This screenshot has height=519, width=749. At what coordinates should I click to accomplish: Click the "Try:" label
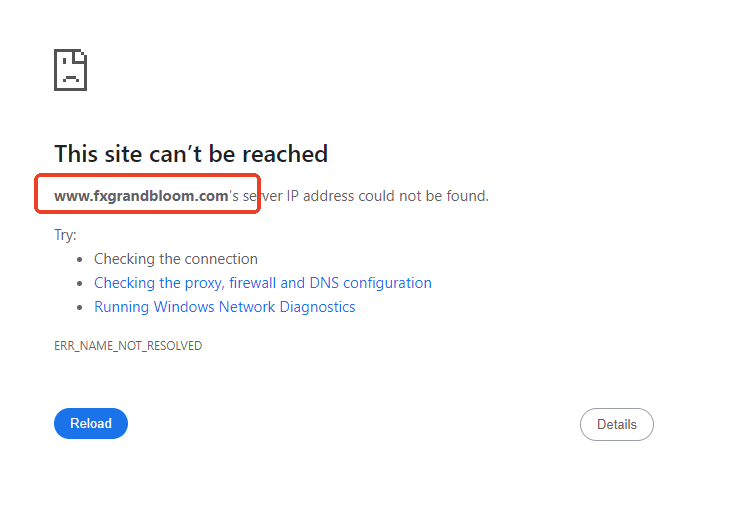click(65, 235)
